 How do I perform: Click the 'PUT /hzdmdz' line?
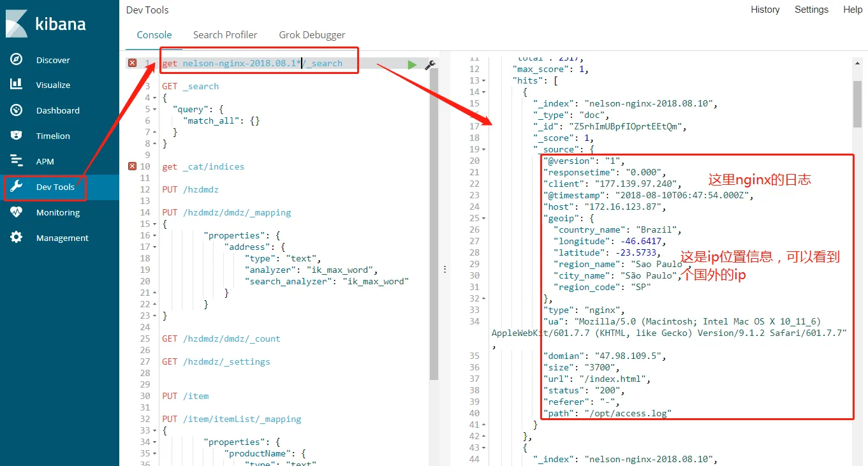coord(190,189)
